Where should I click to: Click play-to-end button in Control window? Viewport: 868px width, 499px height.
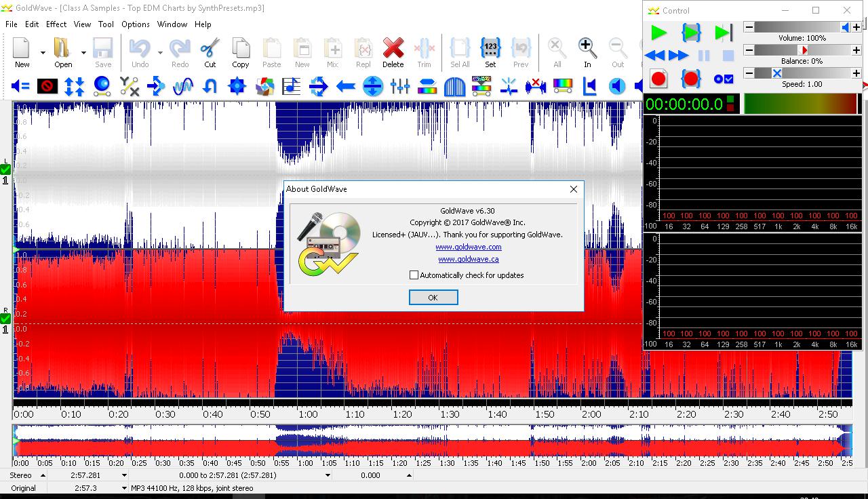tap(724, 33)
